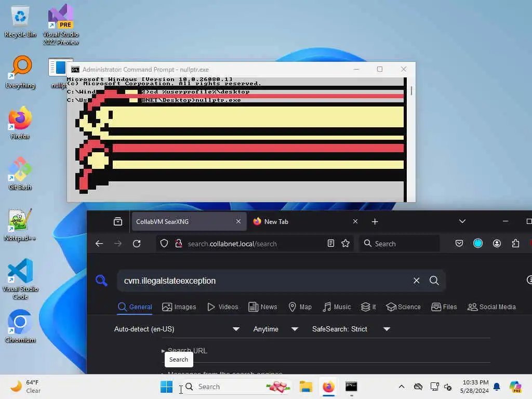Image resolution: width=532 pixels, height=399 pixels.
Task: Click the Windows taskbar Search box
Action: pos(237,387)
